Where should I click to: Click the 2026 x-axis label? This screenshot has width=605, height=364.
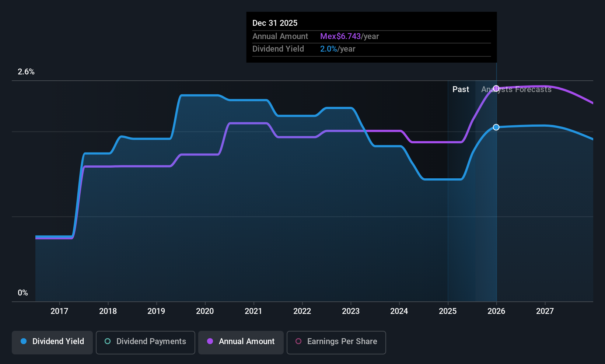coord(496,311)
